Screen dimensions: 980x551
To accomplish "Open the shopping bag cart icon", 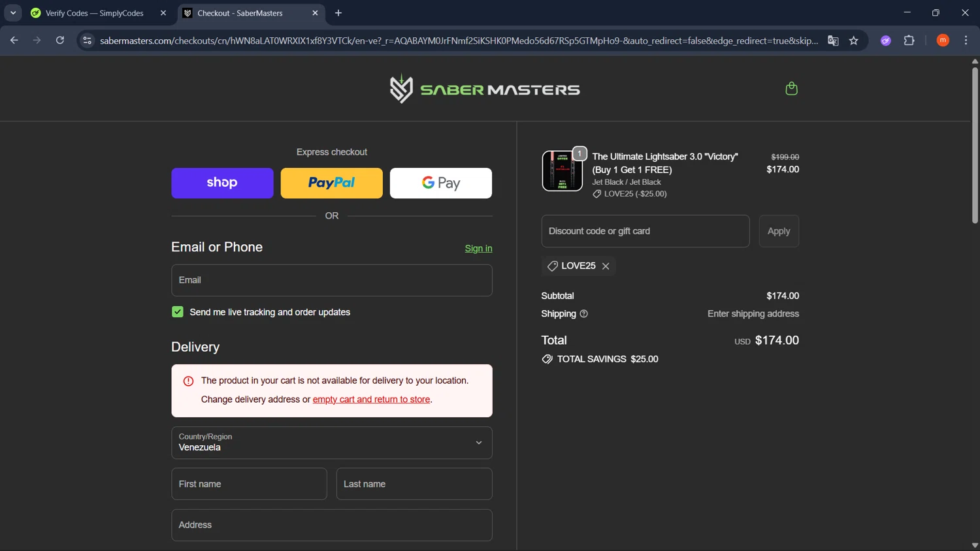I will [x=791, y=89].
